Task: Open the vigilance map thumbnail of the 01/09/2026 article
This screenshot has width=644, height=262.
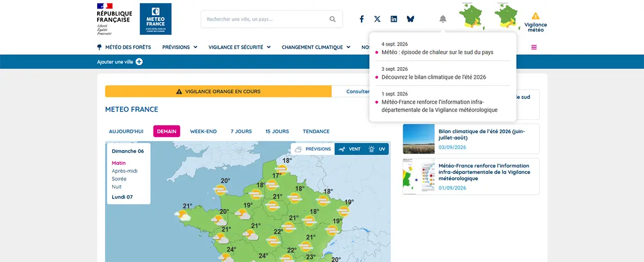Action: [419, 176]
